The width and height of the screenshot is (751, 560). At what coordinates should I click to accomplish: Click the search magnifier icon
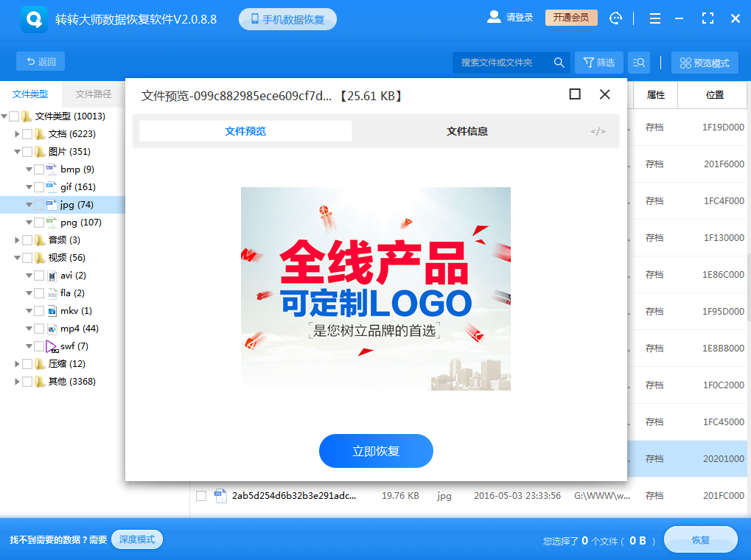tap(559, 63)
